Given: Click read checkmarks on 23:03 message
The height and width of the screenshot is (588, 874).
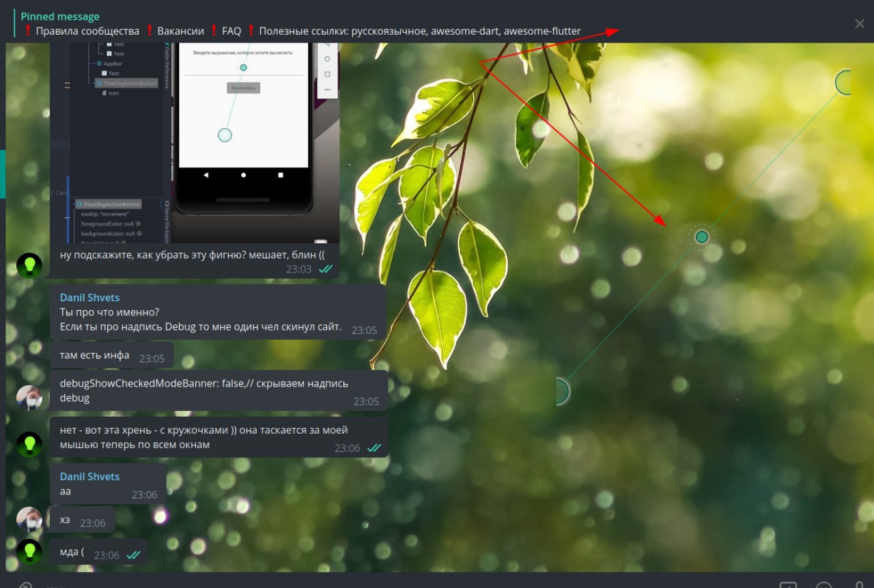Looking at the screenshot, I should [x=325, y=269].
